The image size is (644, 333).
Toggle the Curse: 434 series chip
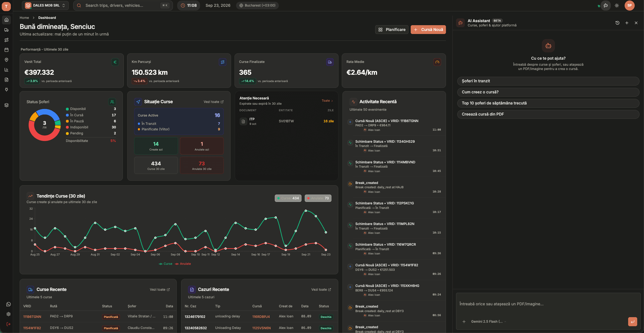point(288,198)
